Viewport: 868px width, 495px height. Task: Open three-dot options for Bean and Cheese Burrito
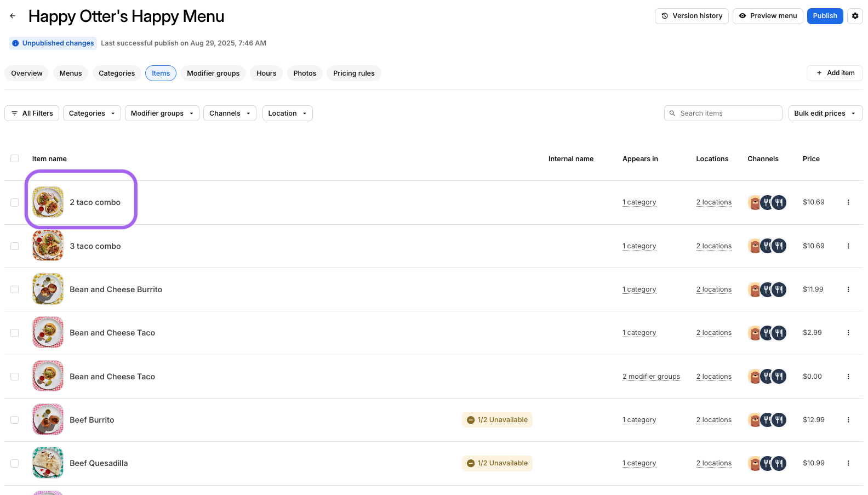(848, 289)
